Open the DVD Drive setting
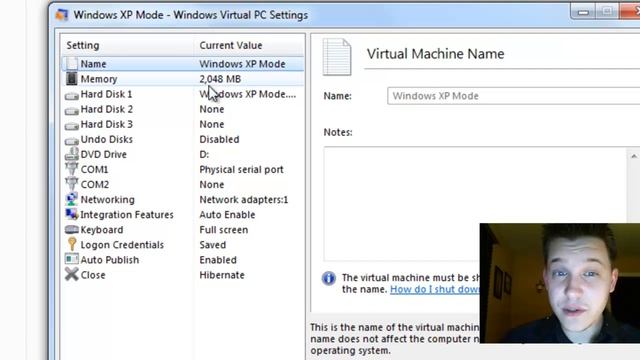The width and height of the screenshot is (640, 360). 104,155
